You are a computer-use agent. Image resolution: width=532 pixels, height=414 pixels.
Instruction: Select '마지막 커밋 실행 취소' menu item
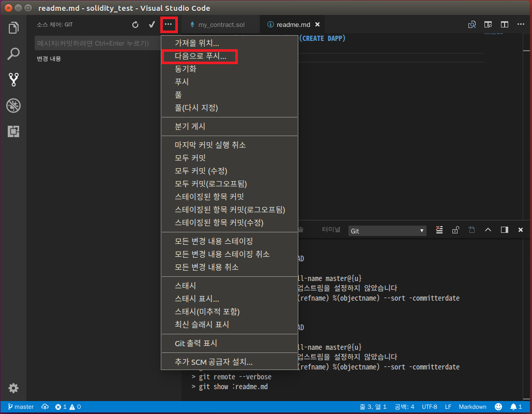pyautogui.click(x=230, y=145)
